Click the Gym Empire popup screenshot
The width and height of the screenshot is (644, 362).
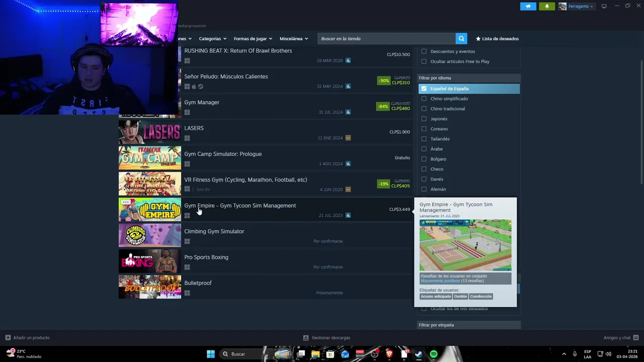point(465,245)
